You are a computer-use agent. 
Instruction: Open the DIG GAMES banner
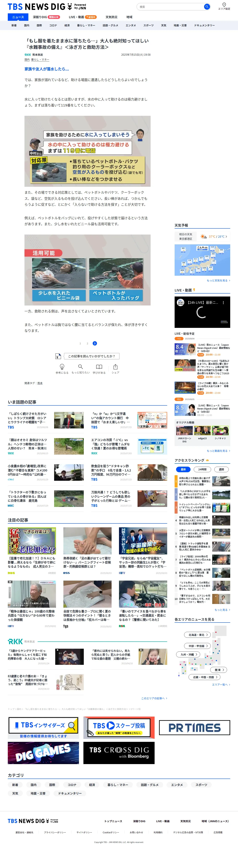click(x=43, y=753)
